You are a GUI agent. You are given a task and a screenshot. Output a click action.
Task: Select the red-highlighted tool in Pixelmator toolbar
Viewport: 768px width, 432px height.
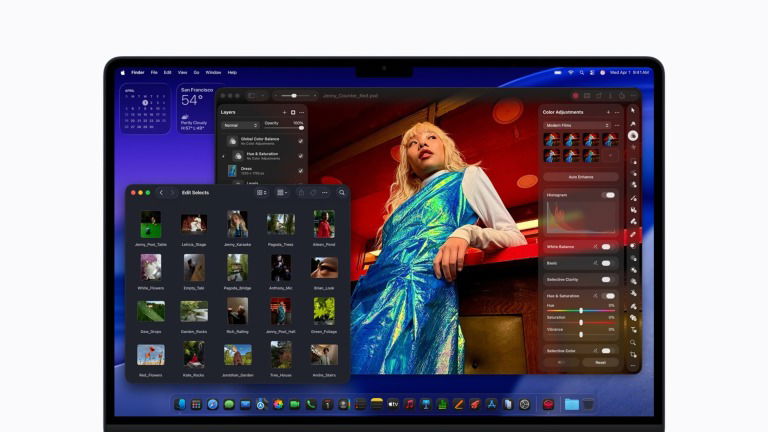click(633, 235)
